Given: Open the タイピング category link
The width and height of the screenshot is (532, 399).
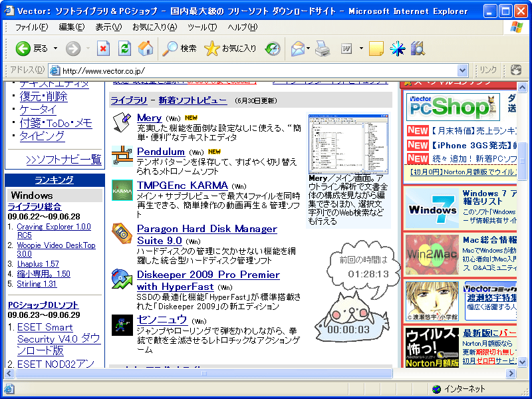Looking at the screenshot, I should point(42,136).
